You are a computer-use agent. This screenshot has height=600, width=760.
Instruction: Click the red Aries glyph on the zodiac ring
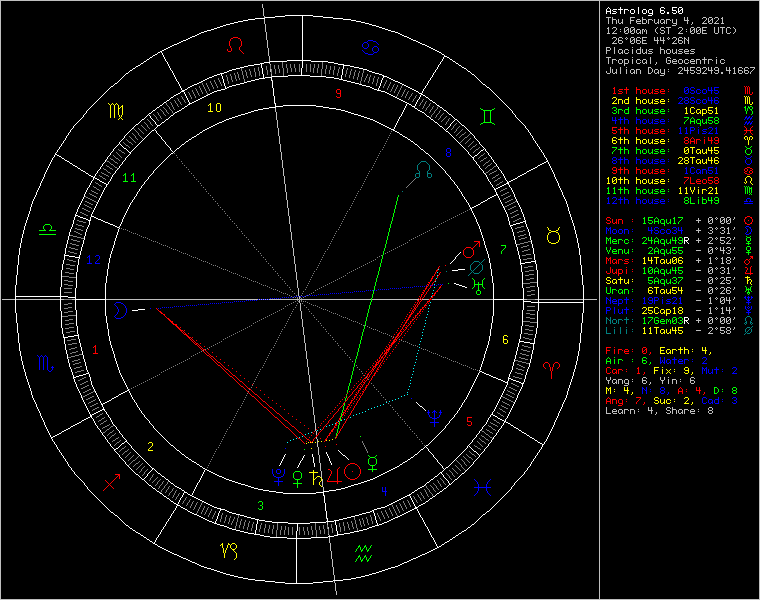tap(552, 370)
